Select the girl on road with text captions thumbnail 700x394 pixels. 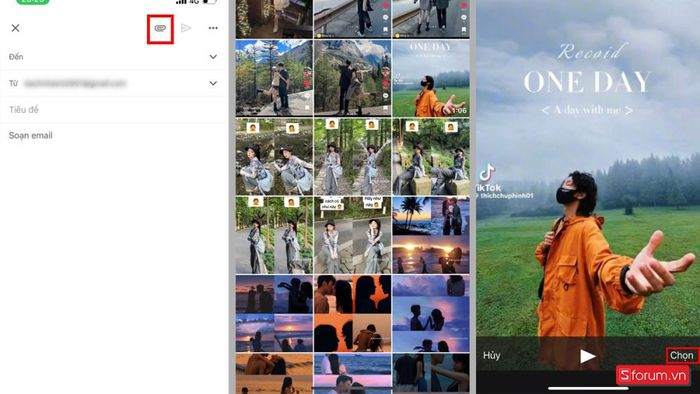point(352,235)
